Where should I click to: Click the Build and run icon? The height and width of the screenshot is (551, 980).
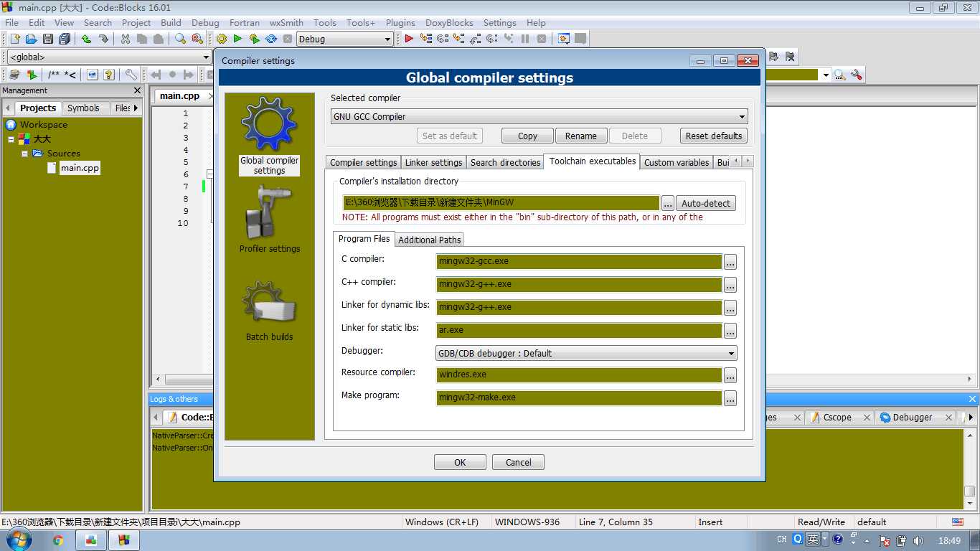point(254,39)
